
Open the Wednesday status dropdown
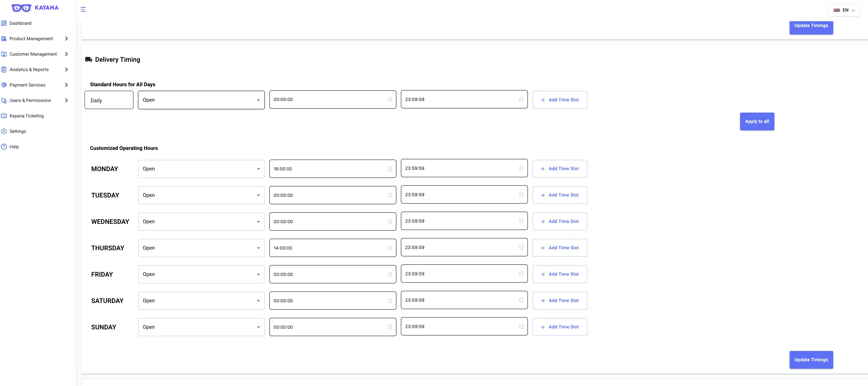[201, 222]
